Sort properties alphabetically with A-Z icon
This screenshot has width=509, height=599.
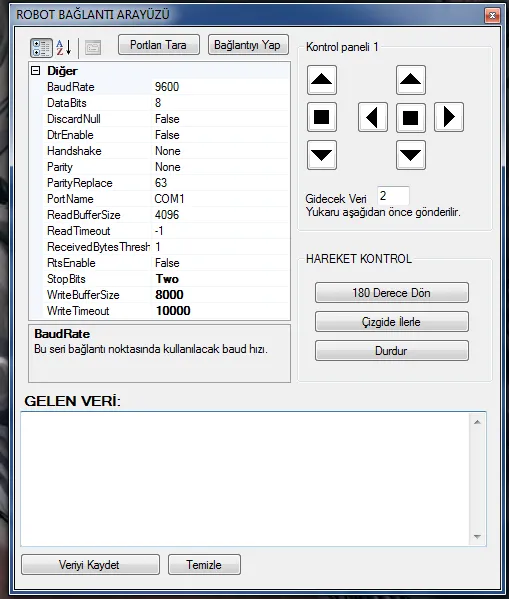[x=64, y=48]
